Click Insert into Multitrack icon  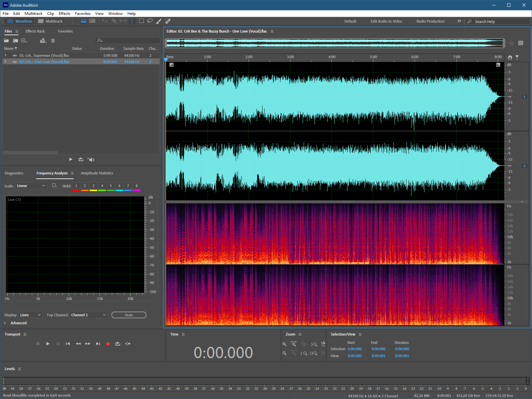[x=43, y=41]
